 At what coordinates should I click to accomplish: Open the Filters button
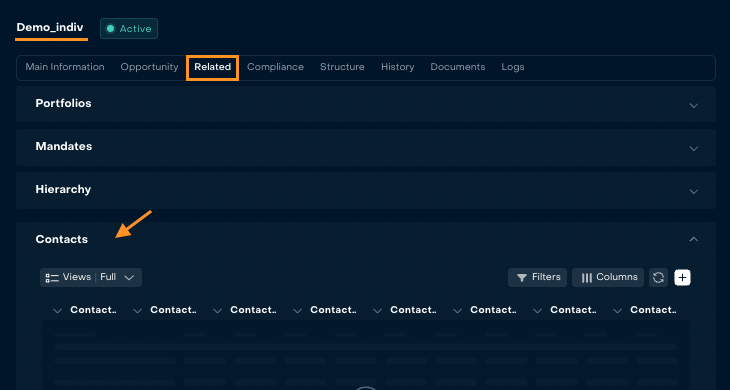(537, 277)
